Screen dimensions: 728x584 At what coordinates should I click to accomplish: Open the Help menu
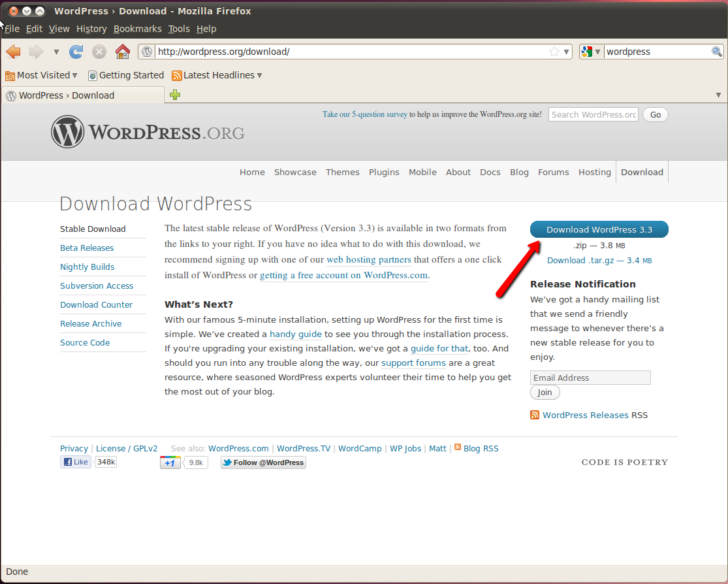(x=206, y=29)
